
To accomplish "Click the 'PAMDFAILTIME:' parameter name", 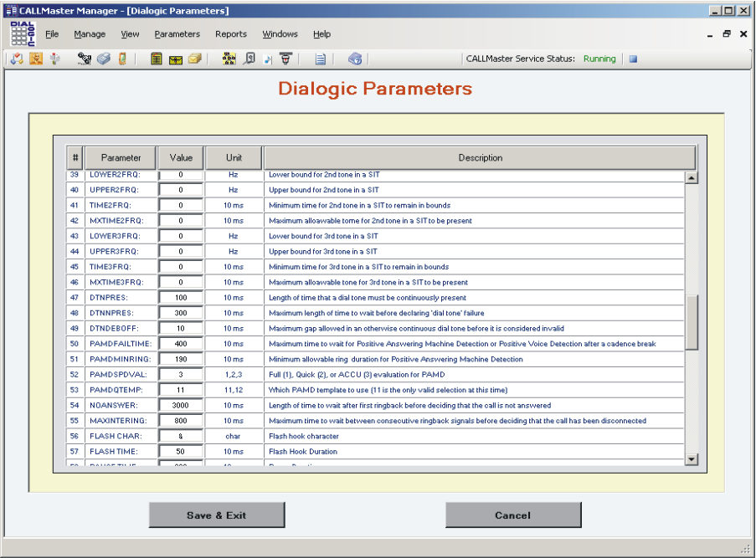I will coord(121,344).
